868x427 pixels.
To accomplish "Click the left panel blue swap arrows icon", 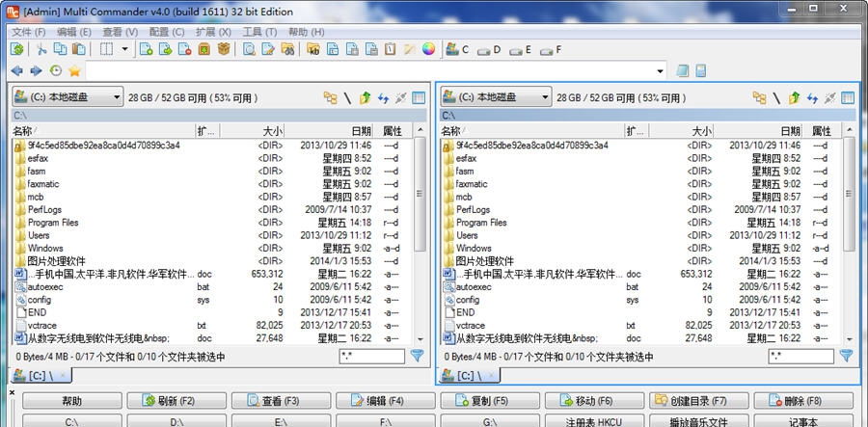I will pyautogui.click(x=383, y=98).
